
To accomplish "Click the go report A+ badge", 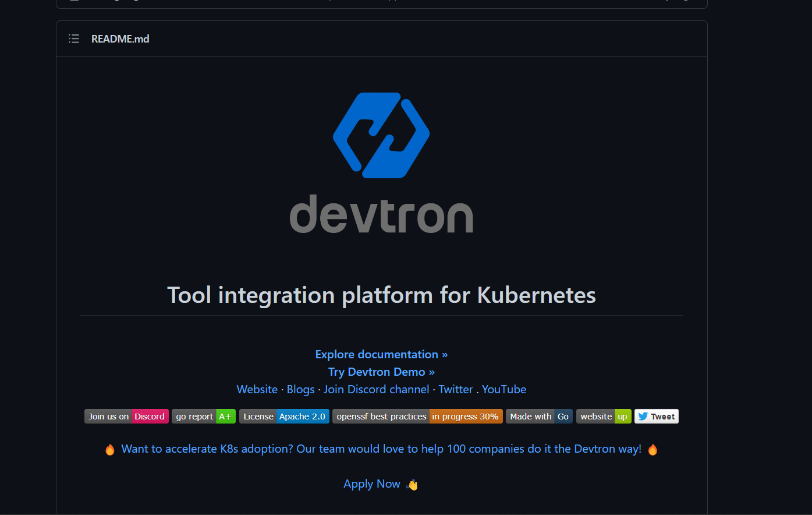I will 204,417.
